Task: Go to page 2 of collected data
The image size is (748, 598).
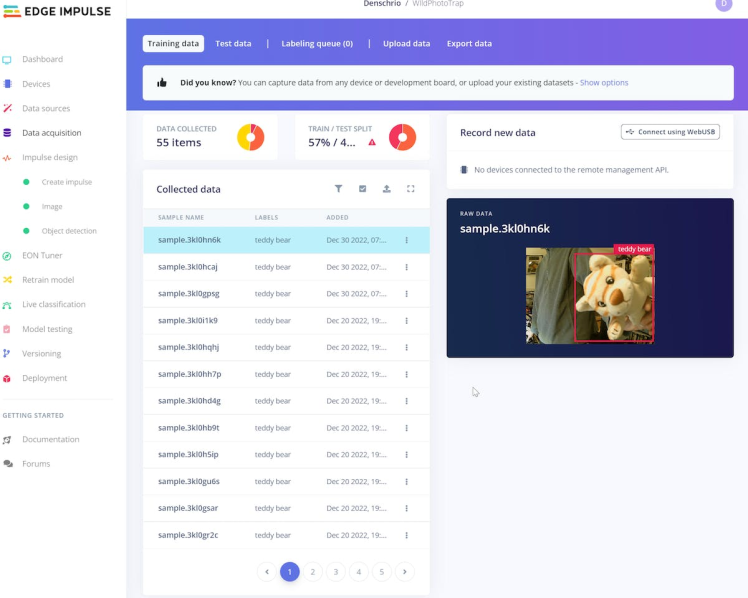Action: [x=312, y=571]
